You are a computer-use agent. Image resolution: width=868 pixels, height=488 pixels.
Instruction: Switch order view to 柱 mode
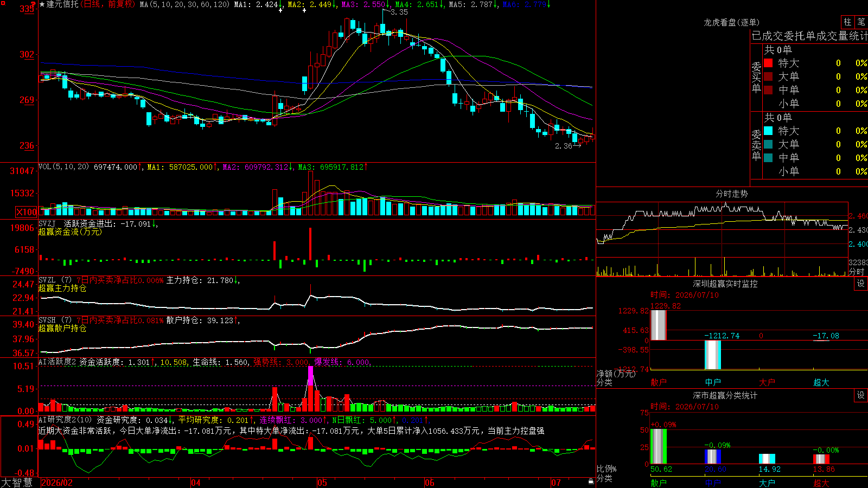pos(847,22)
